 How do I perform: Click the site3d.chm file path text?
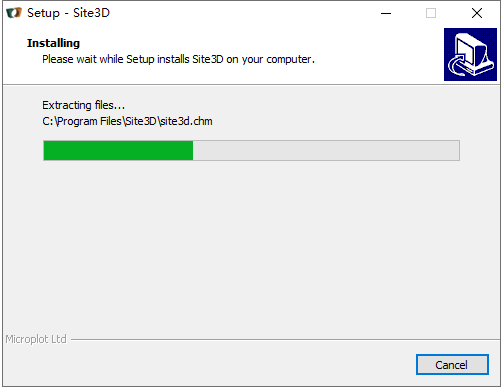pyautogui.click(x=127, y=121)
